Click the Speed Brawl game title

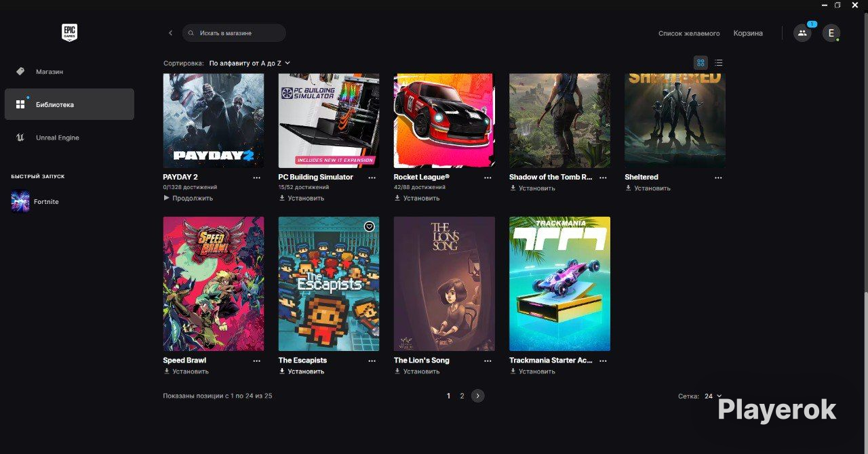(x=184, y=360)
